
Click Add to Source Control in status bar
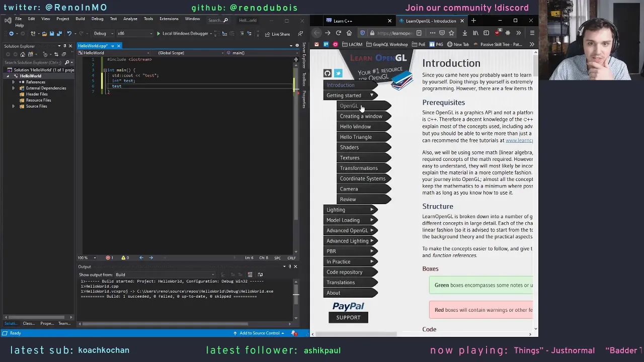coord(259,333)
